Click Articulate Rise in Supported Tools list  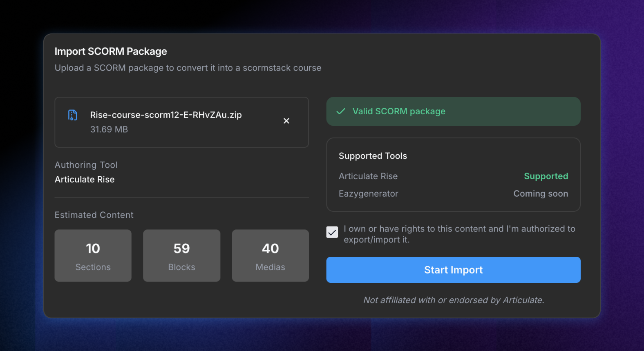[368, 176]
